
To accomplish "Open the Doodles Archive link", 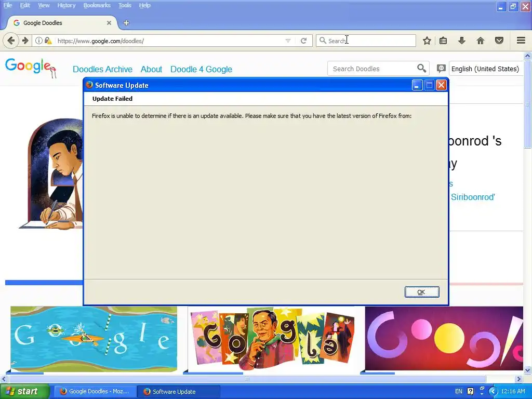I will coord(102,69).
